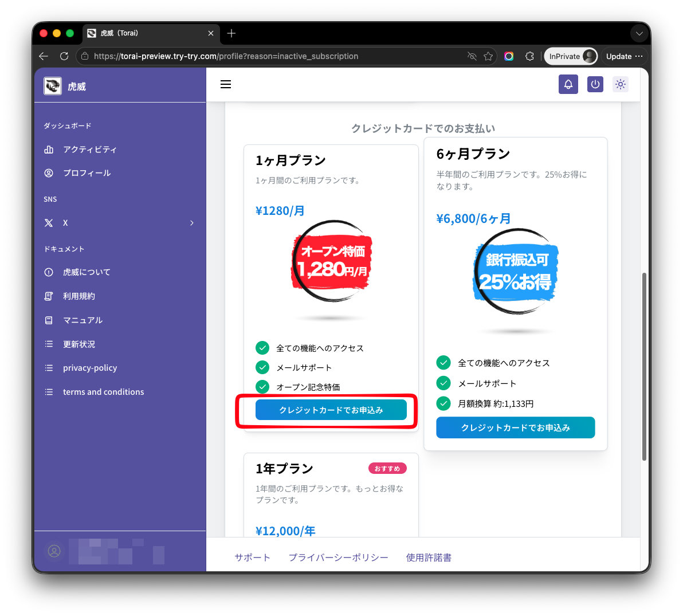The height and width of the screenshot is (616, 683).
Task: Click the オープン記念特価 feature text
Action: click(x=308, y=387)
